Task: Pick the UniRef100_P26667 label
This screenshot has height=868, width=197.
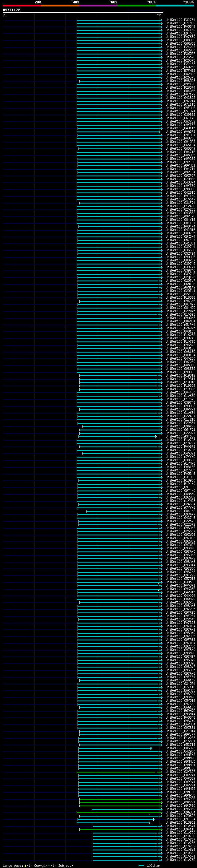Action: point(180,531)
